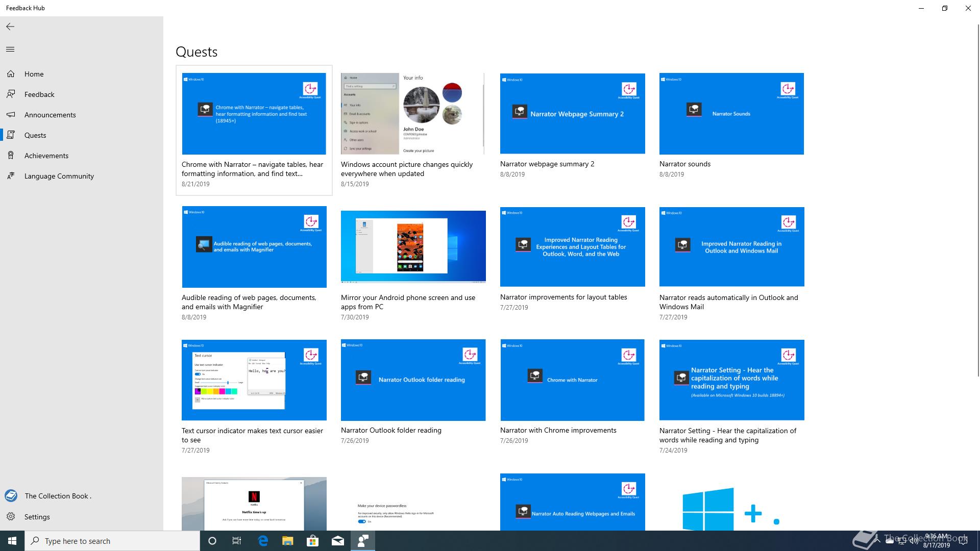Open the Netflix time's up quest thumbnail

click(254, 504)
